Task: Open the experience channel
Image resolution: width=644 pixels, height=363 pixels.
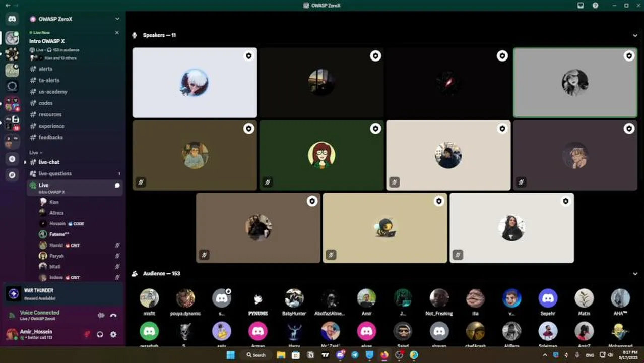Action: tap(75, 126)
